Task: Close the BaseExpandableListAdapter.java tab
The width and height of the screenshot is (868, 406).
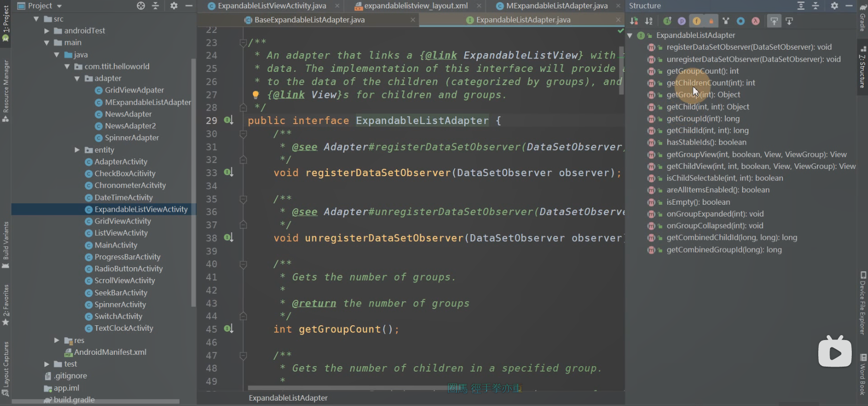Action: pyautogui.click(x=413, y=20)
